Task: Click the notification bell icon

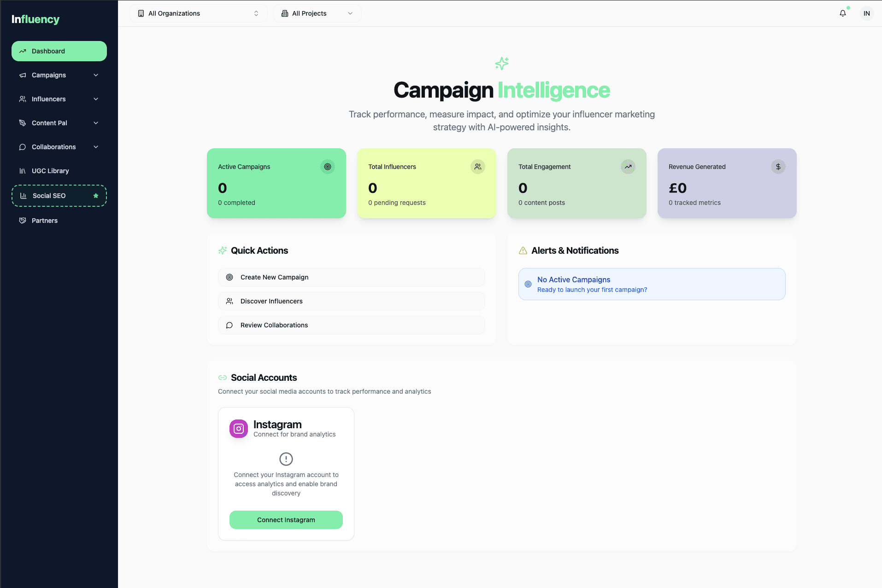Action: pos(843,13)
